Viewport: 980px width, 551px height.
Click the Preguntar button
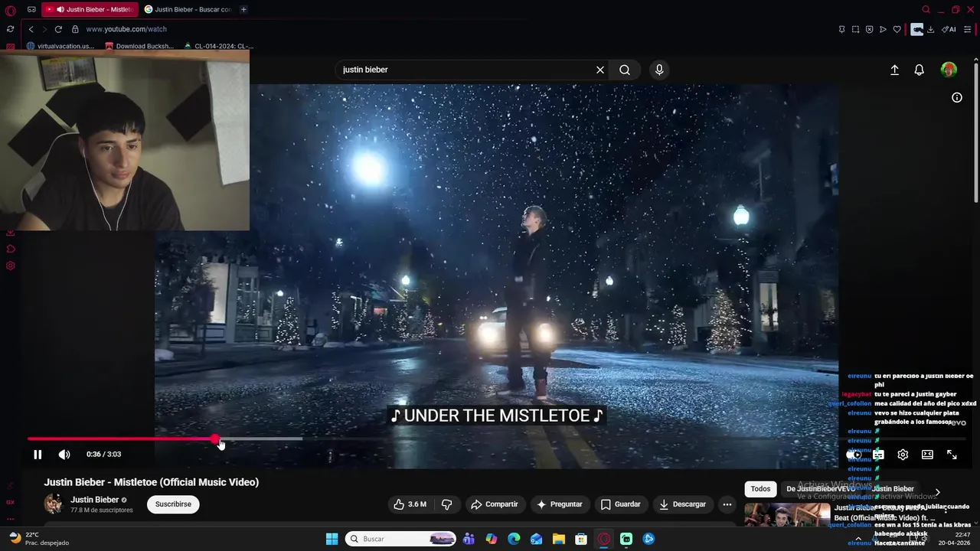[x=560, y=504]
